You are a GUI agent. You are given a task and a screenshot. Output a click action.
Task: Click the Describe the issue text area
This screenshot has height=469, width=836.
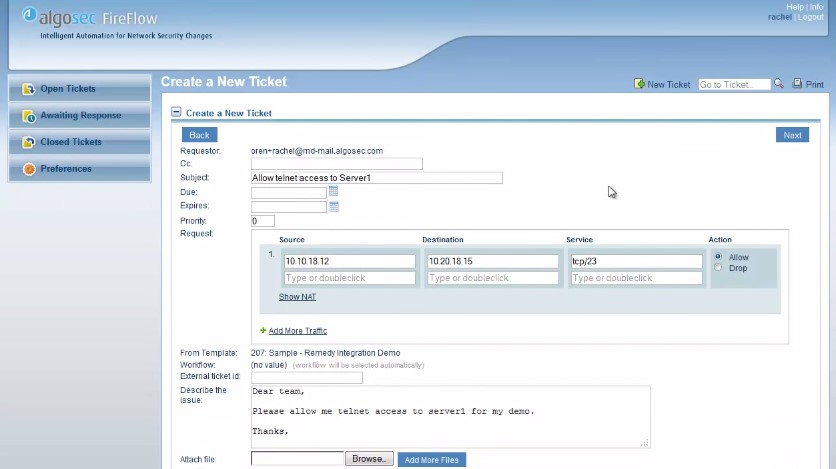(451, 417)
